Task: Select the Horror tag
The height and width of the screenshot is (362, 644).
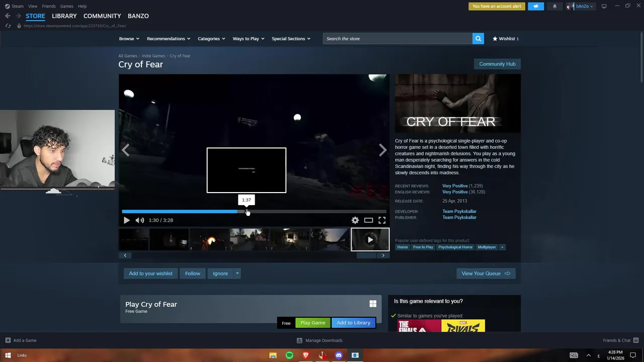Action: [x=403, y=247]
